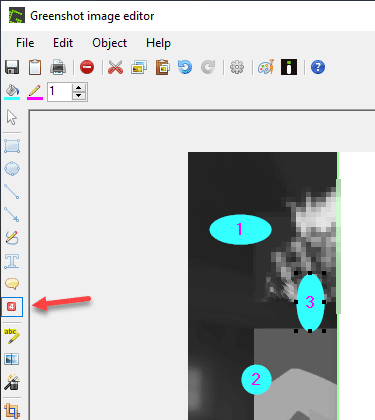Decrease line thickness with down arrow
The image size is (375, 420).
[x=79, y=96]
